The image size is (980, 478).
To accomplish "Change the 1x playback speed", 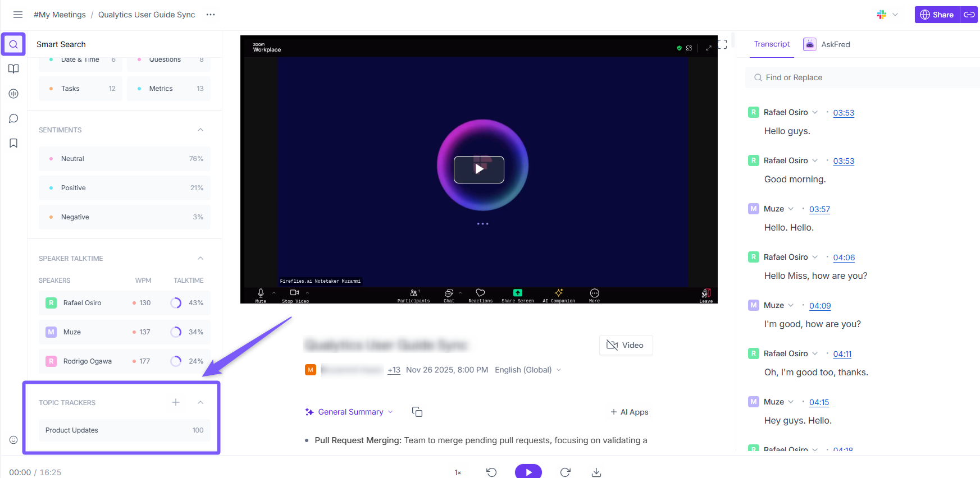I will coord(458,472).
